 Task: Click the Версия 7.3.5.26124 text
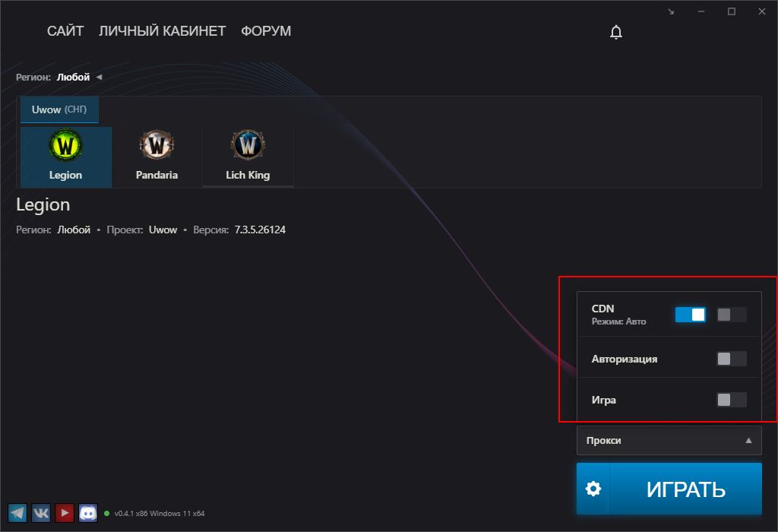point(239,230)
